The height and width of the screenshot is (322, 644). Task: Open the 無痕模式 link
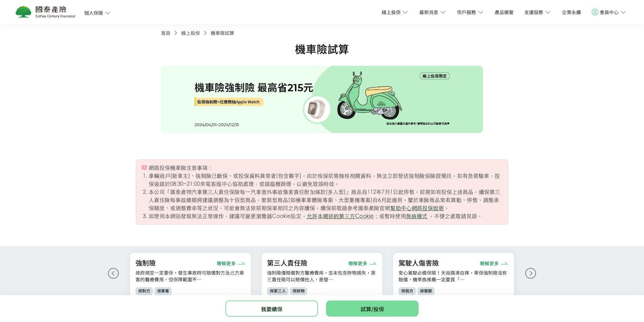pos(417,216)
